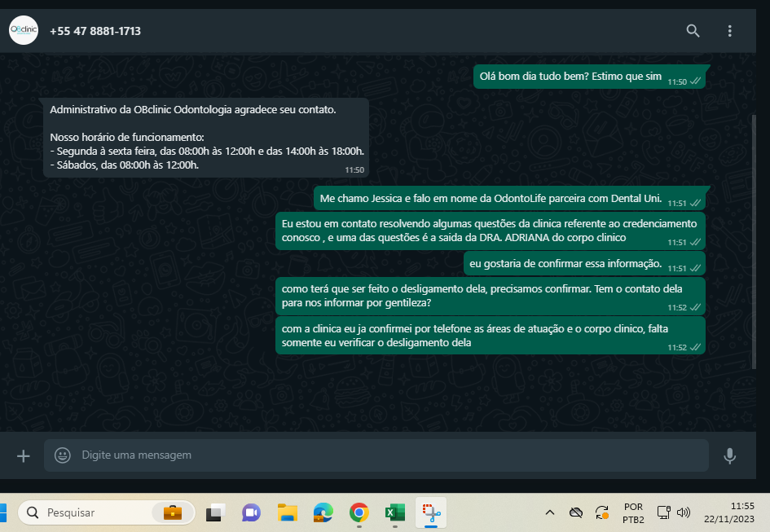Open the sync status tray icon
The height and width of the screenshot is (532, 770).
(602, 512)
